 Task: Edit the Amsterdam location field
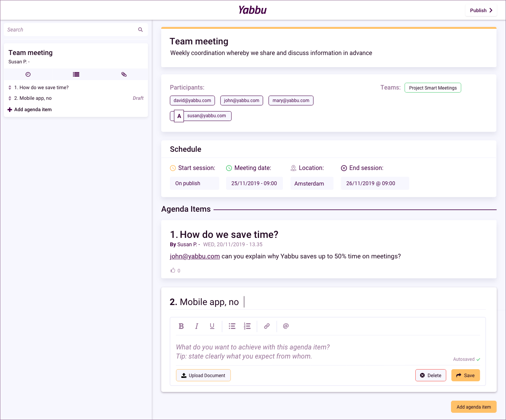pyautogui.click(x=312, y=183)
